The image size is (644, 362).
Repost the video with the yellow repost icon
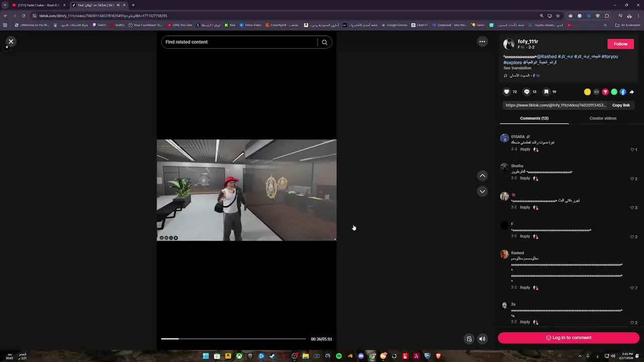coord(587,92)
